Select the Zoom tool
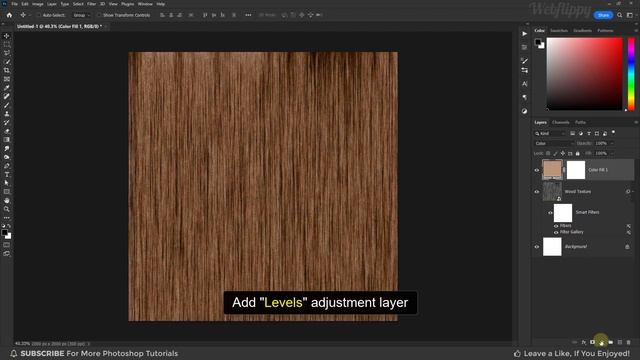The height and width of the screenshot is (360, 640). pyautogui.click(x=7, y=209)
